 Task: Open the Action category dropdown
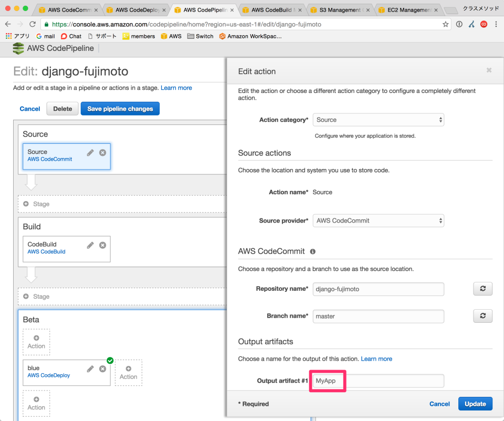click(x=378, y=120)
